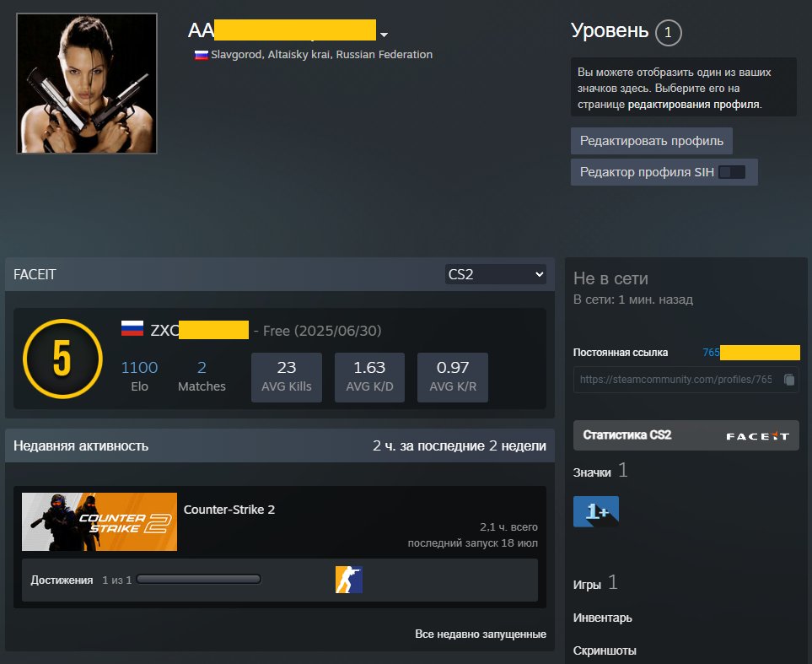The image size is (812, 664).
Task: Toggle the Редактор профиля SIH switch
Action: click(x=732, y=172)
